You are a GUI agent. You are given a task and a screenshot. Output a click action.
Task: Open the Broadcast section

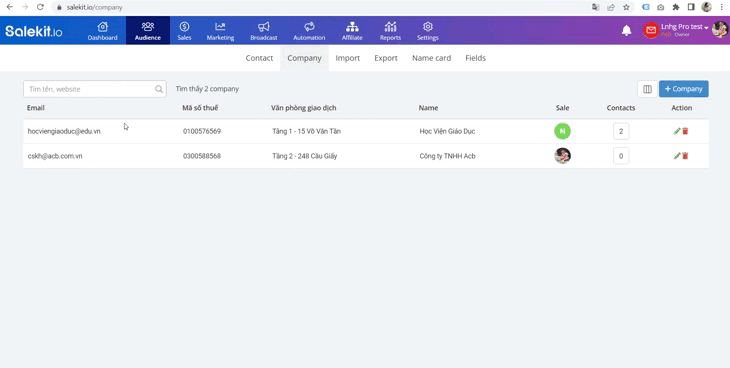264,31
